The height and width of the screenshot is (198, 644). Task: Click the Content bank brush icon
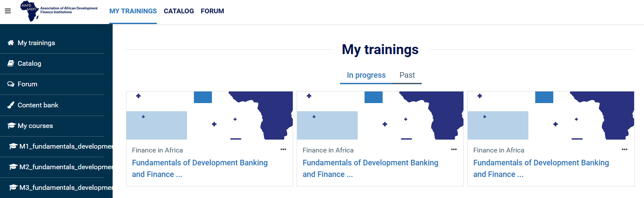click(x=11, y=105)
